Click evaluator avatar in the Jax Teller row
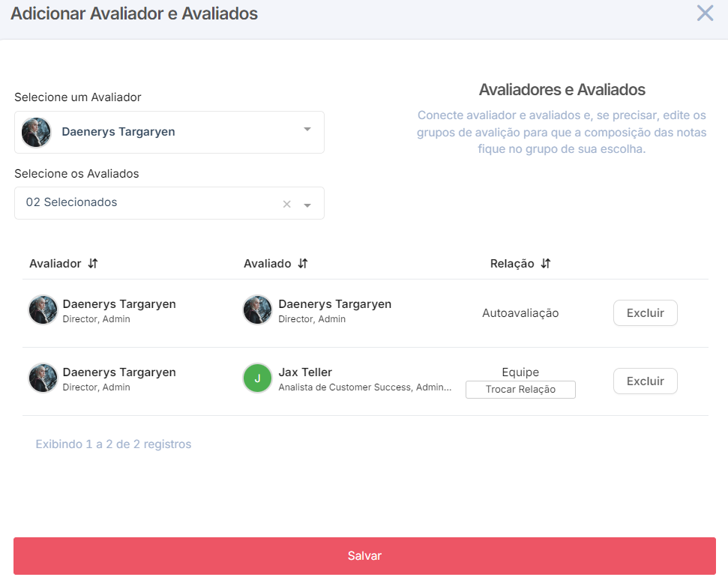728x583 pixels. (x=43, y=378)
